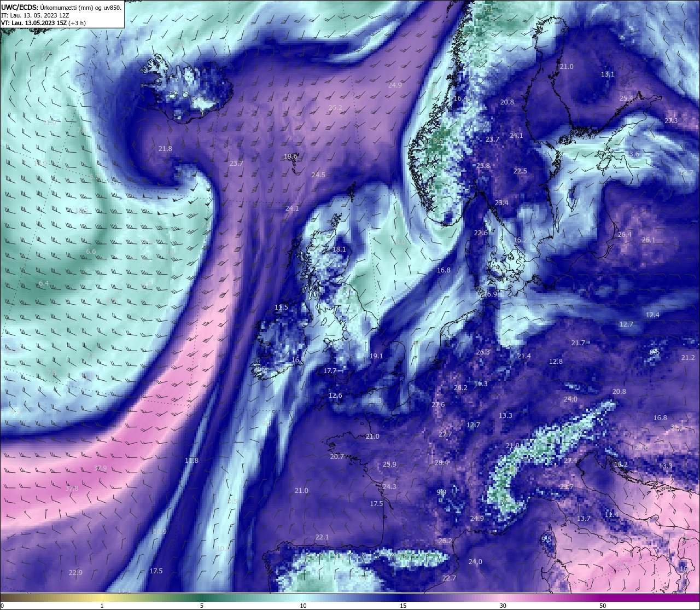Click the 13.7 value over Italy
Viewport: 700px width, 610px height.
point(584,519)
